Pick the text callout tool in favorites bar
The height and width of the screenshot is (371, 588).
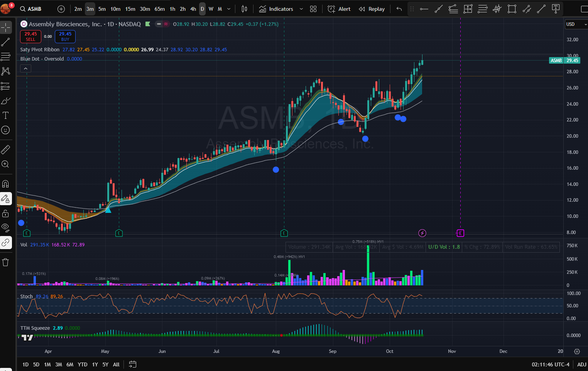[x=556, y=9]
